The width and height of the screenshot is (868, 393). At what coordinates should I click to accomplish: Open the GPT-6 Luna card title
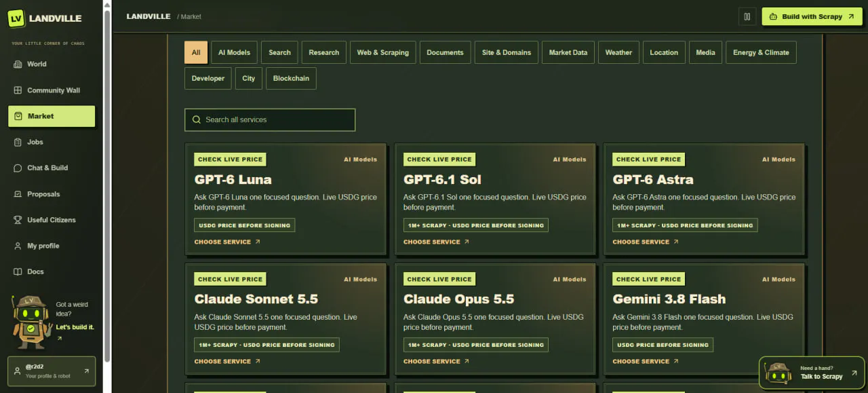click(x=233, y=180)
